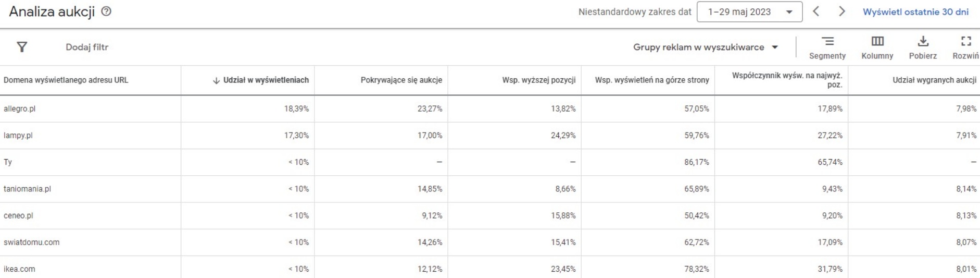This screenshot has height=278, width=980.
Task: Click the filter funnel icon
Action: (x=22, y=47)
